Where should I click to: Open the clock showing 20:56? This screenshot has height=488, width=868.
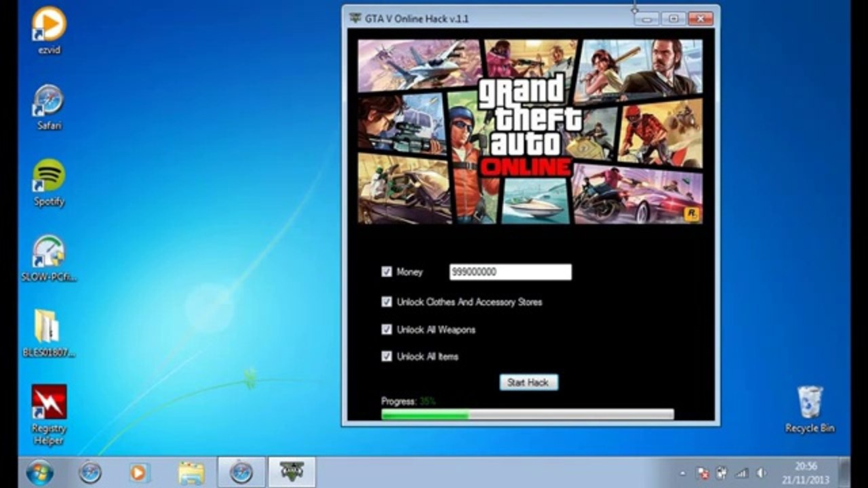pos(806,472)
